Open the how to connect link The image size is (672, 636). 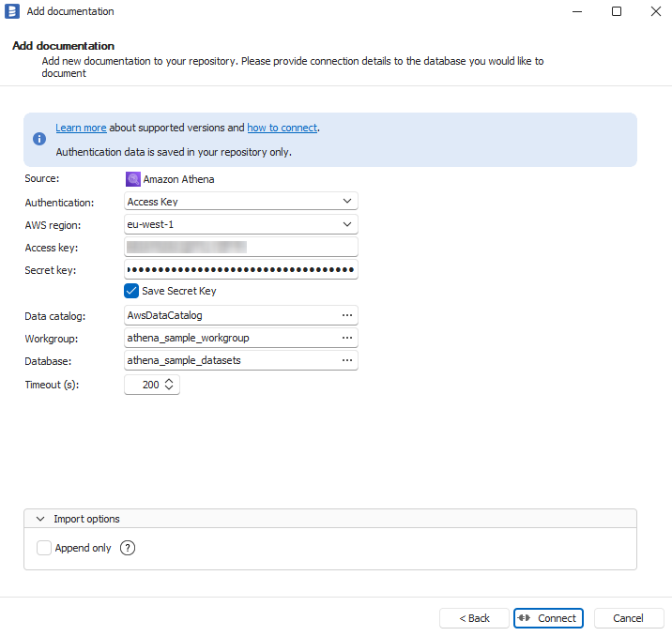click(282, 128)
